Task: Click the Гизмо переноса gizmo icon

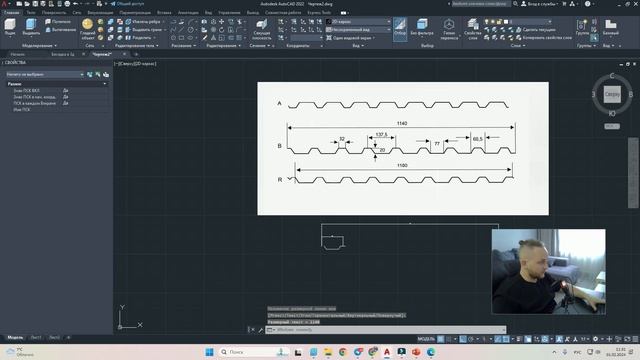Action: pyautogui.click(x=449, y=29)
